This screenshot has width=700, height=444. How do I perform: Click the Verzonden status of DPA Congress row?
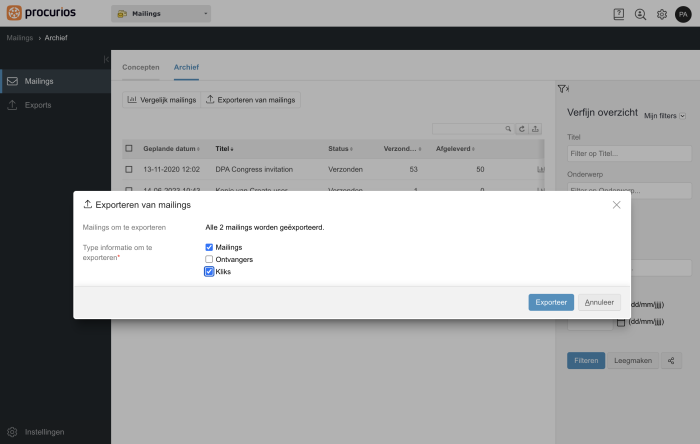345,170
